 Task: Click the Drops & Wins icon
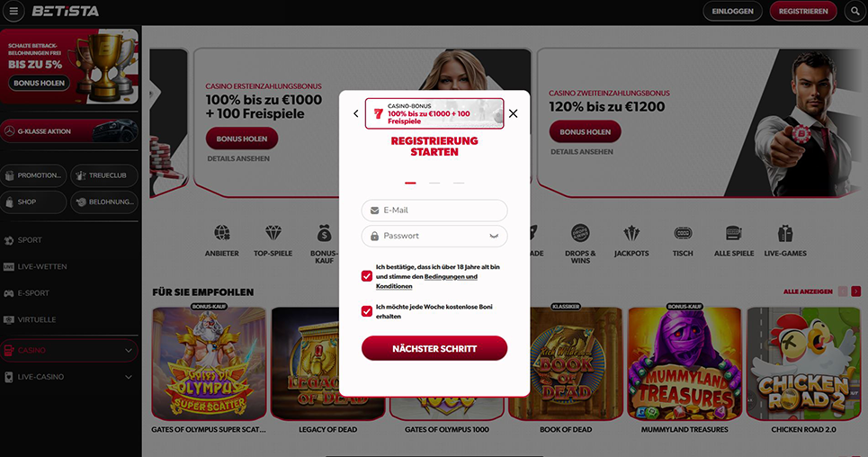[x=580, y=233]
